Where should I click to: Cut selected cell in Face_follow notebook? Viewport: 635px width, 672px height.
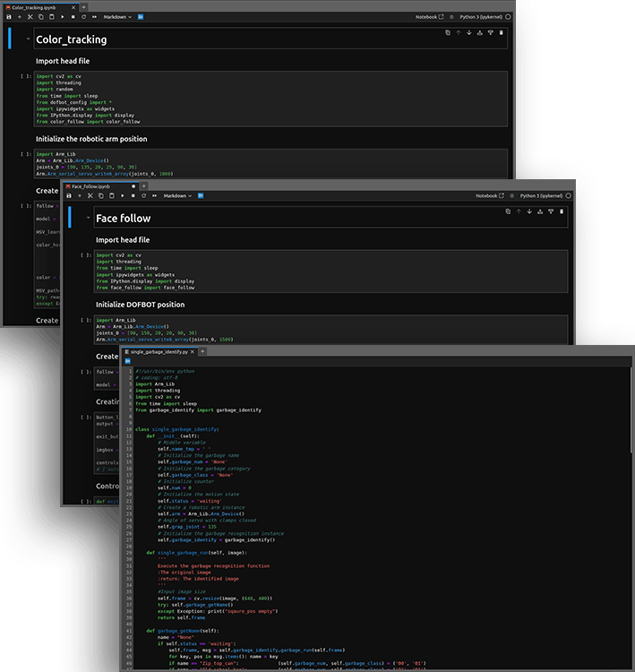pyautogui.click(x=90, y=196)
